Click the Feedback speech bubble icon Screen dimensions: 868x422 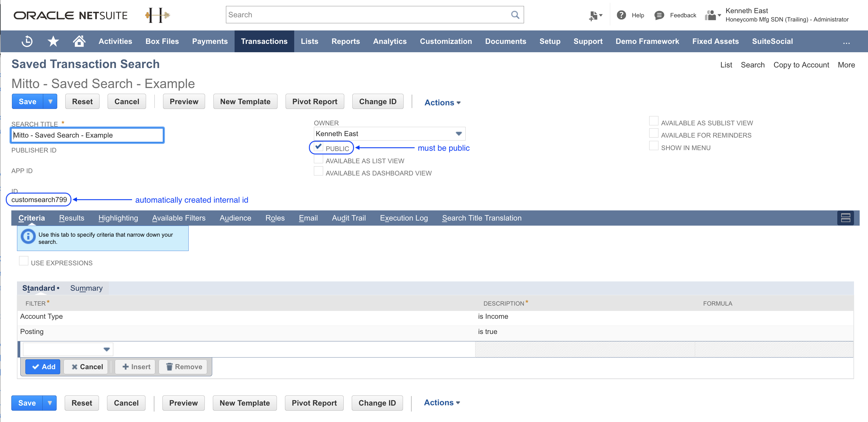659,15
